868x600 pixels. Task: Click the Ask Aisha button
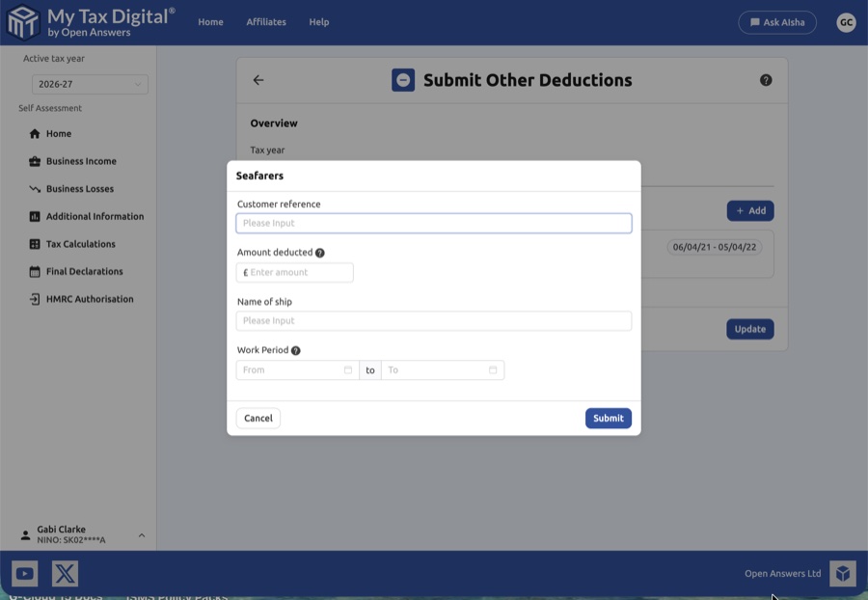(777, 21)
